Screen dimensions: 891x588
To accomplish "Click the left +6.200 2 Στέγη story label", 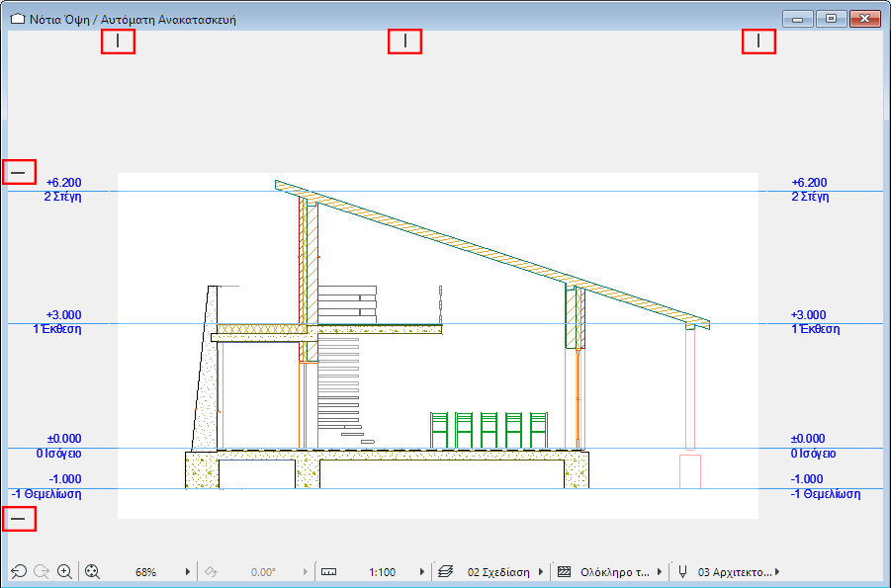I will pyautogui.click(x=63, y=190).
